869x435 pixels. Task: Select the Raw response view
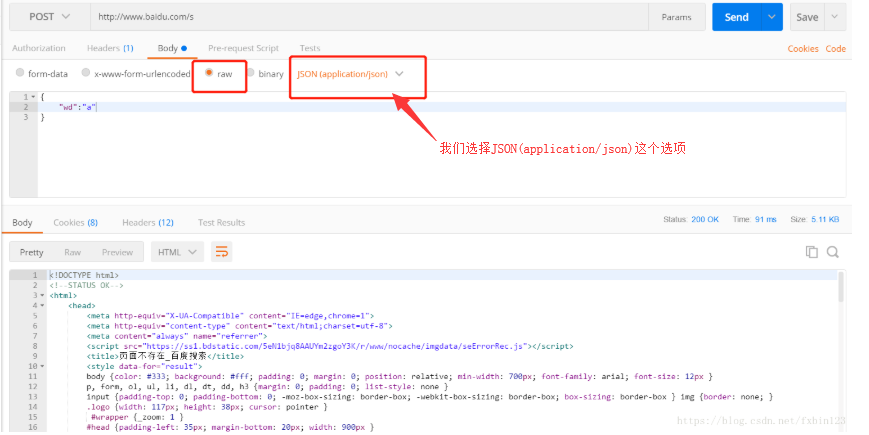pyautogui.click(x=72, y=252)
